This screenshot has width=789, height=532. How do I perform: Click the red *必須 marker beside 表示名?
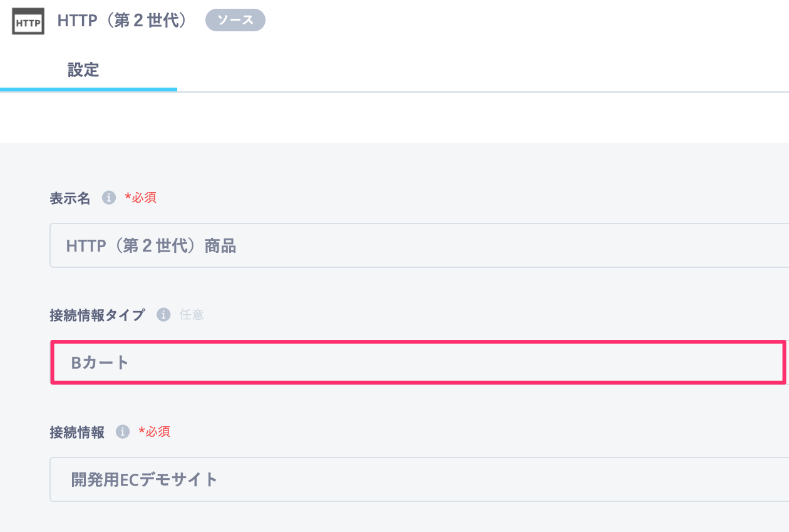coord(141,198)
